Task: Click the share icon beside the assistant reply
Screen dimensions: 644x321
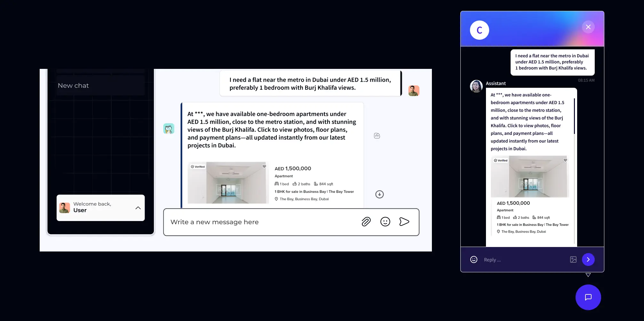Action: 377,136
